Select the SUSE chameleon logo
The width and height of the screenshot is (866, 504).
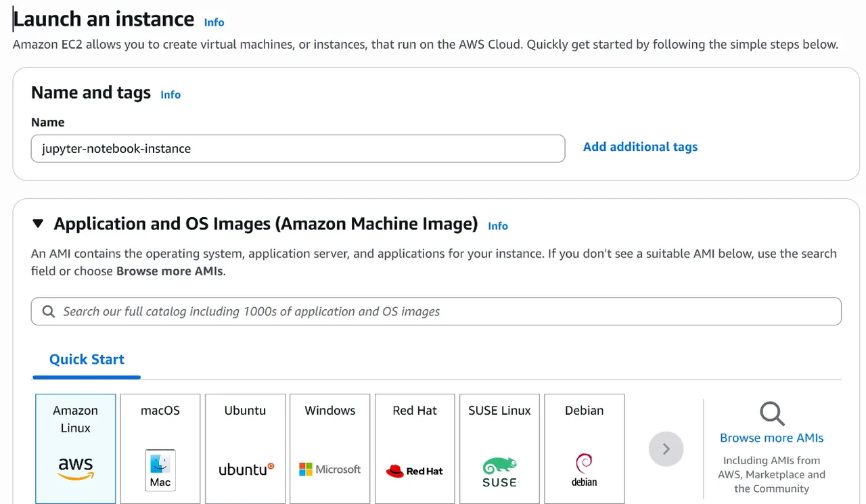point(500,472)
